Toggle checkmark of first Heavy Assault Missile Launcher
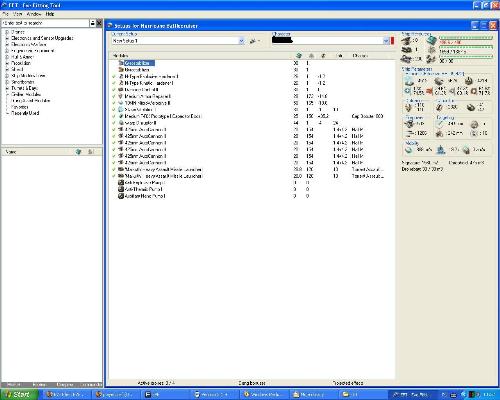This screenshot has width=500, height=400. [114, 169]
